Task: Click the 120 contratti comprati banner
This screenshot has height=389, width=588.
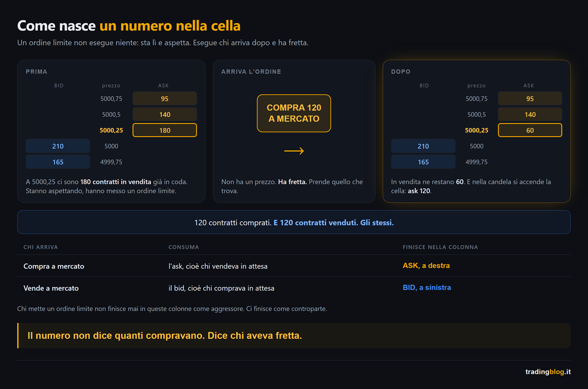Action: (294, 222)
